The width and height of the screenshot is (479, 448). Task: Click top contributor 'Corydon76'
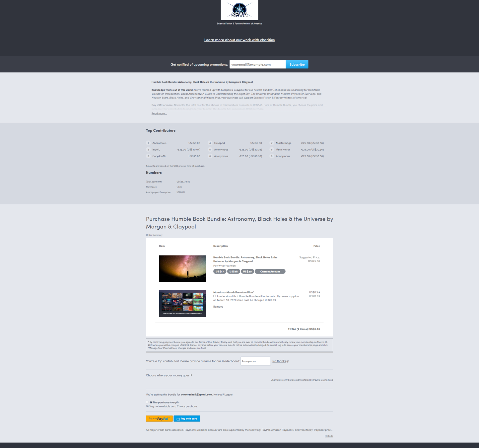pyautogui.click(x=159, y=156)
